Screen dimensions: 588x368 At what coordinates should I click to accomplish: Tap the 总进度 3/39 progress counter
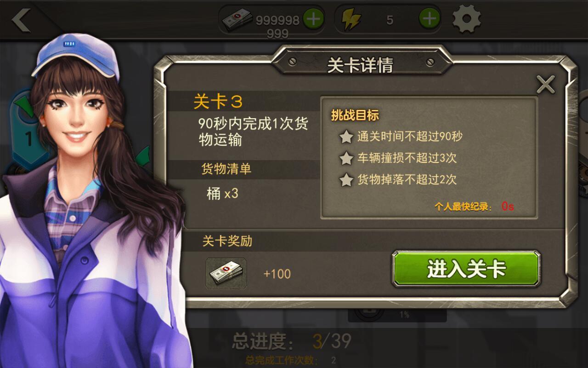tap(292, 341)
